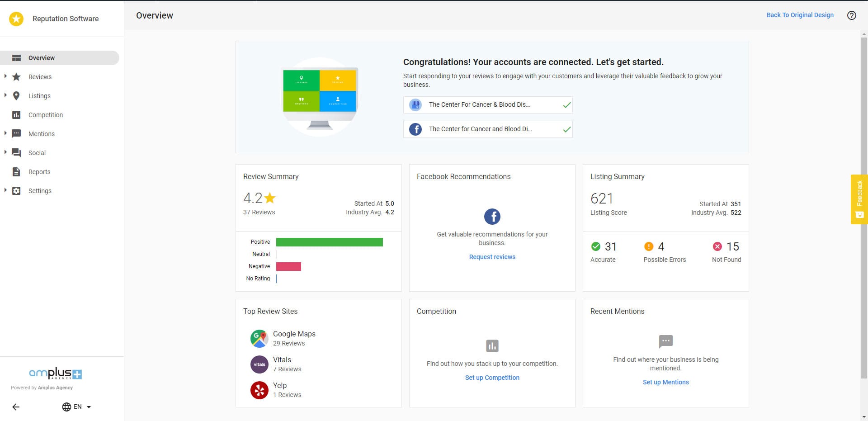This screenshot has width=868, height=421.
Task: Open the Reports menu item
Action: tap(39, 172)
